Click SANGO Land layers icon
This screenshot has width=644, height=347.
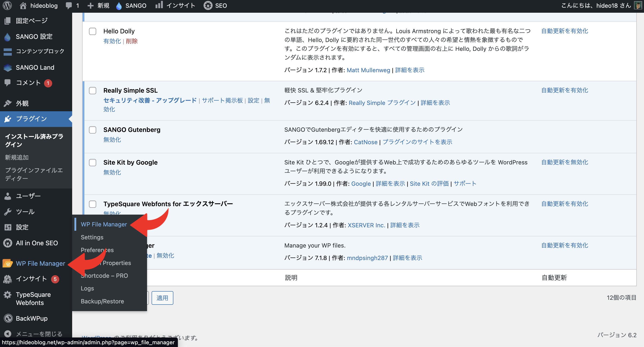tap(7, 67)
